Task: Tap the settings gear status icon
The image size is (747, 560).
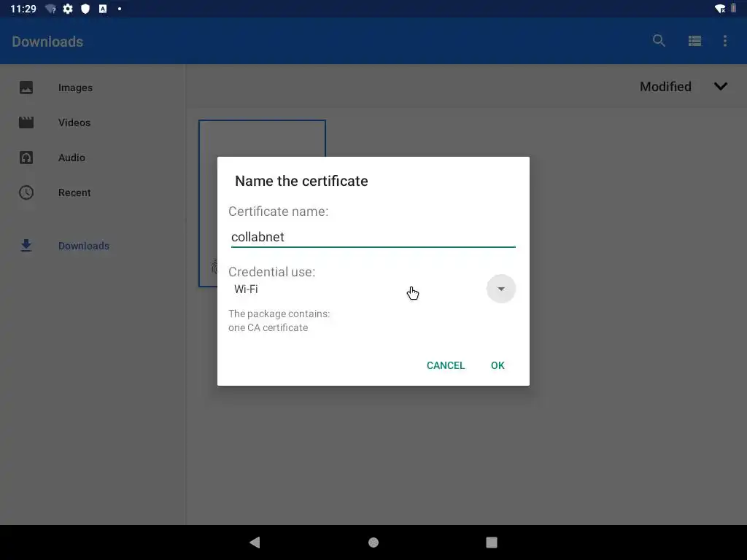Action: (68, 9)
